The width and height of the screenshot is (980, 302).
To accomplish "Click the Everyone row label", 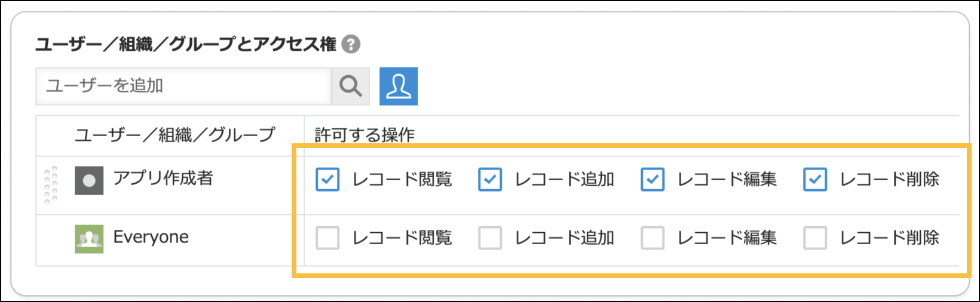I will 151,238.
